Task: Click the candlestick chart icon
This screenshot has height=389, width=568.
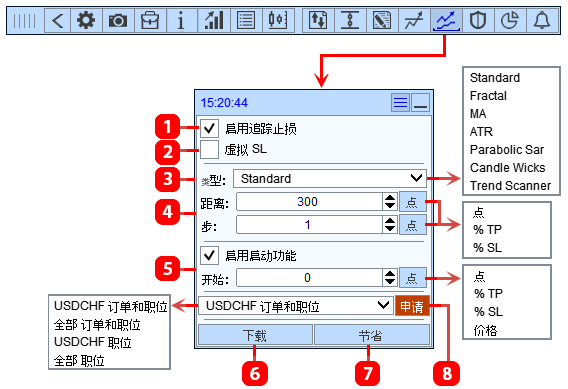Action: coord(278,21)
